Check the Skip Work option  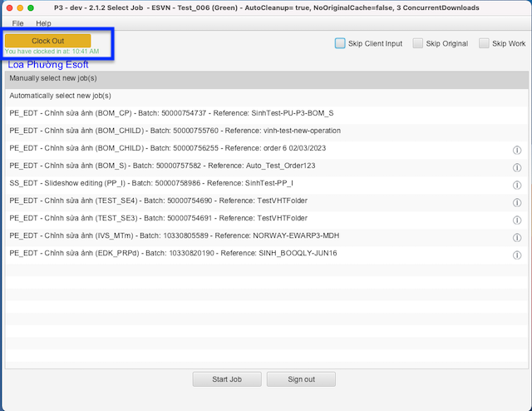(484, 43)
